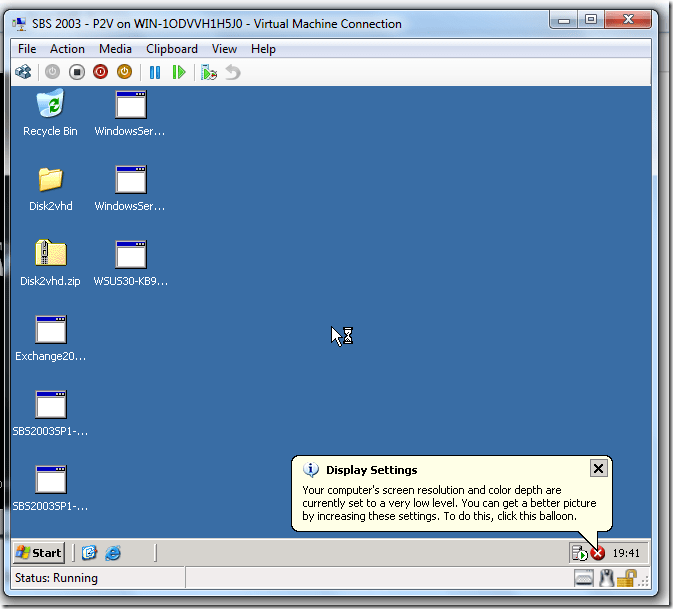Click the red X tray icon
The height and width of the screenshot is (609, 673).
[x=597, y=553]
